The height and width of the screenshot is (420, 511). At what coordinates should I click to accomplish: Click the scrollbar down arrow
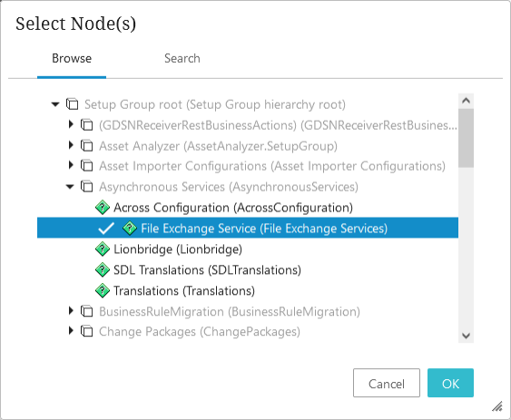(x=466, y=336)
